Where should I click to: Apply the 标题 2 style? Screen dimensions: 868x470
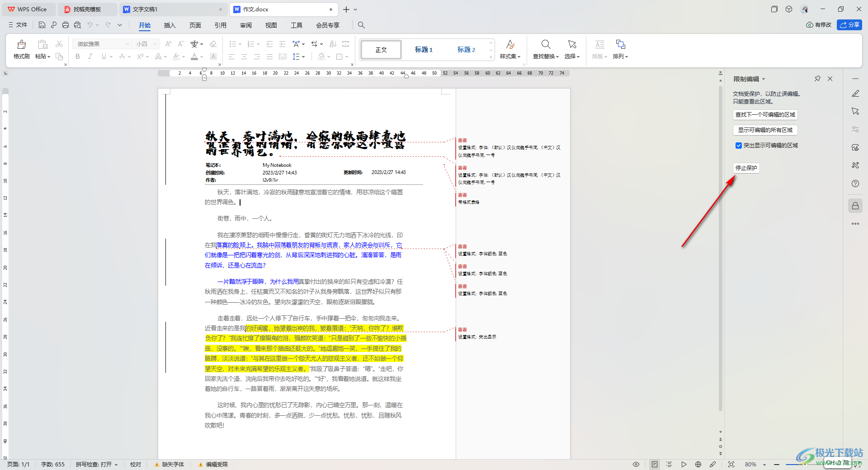(466, 50)
